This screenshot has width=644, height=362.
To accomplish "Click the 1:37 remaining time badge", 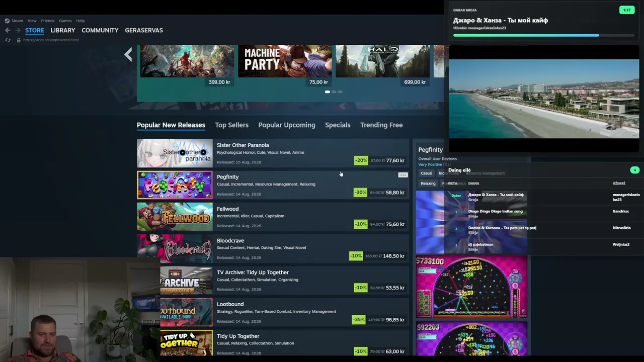I will pos(627,10).
